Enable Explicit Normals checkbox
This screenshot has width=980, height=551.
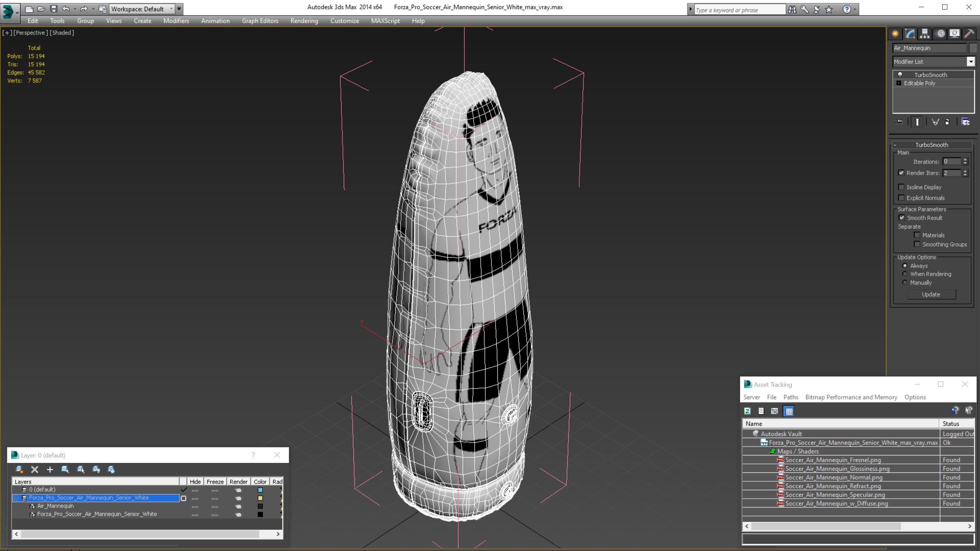pyautogui.click(x=901, y=198)
